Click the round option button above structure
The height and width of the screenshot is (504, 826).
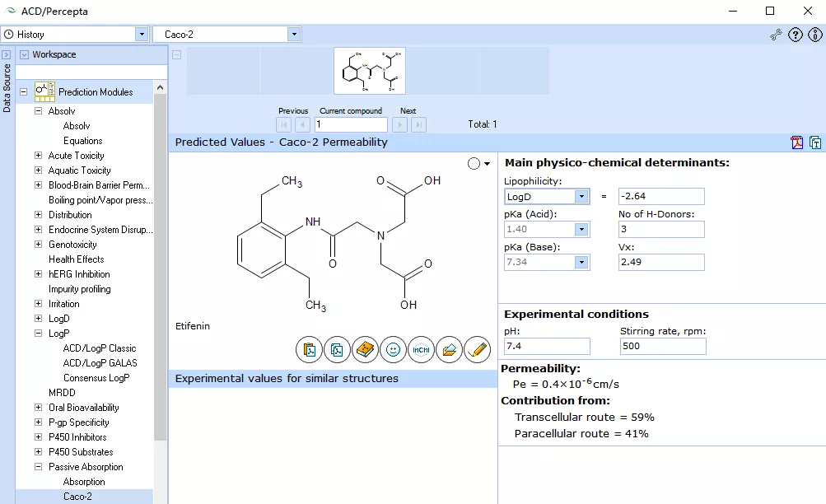[474, 164]
